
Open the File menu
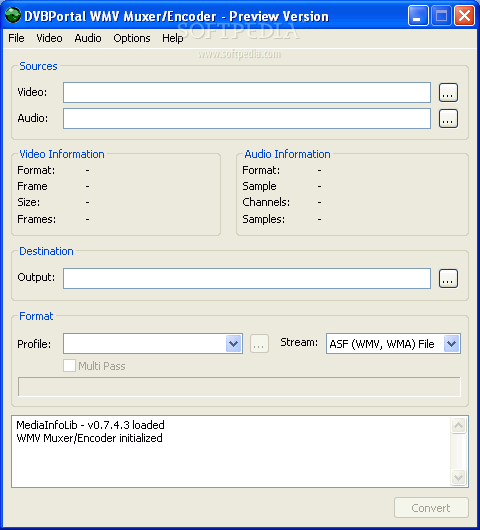[x=16, y=38]
